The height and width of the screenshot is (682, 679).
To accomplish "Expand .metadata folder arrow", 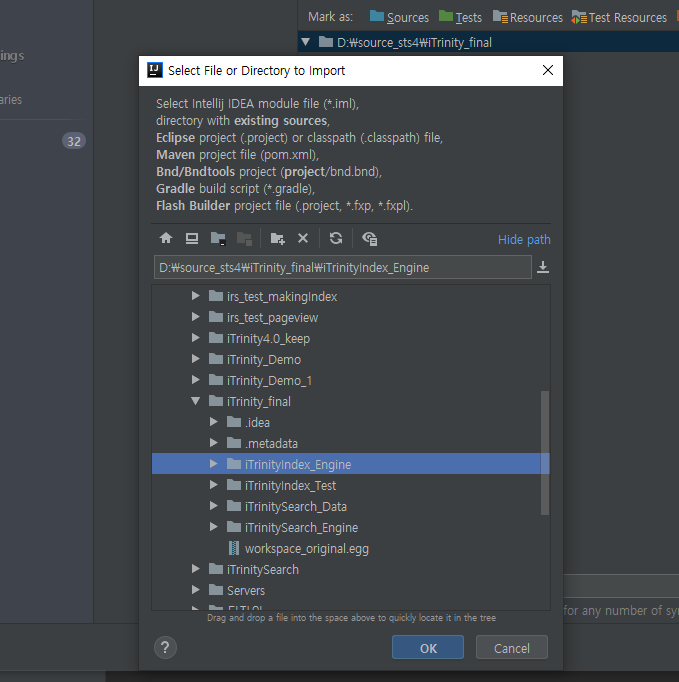I will pyautogui.click(x=214, y=443).
